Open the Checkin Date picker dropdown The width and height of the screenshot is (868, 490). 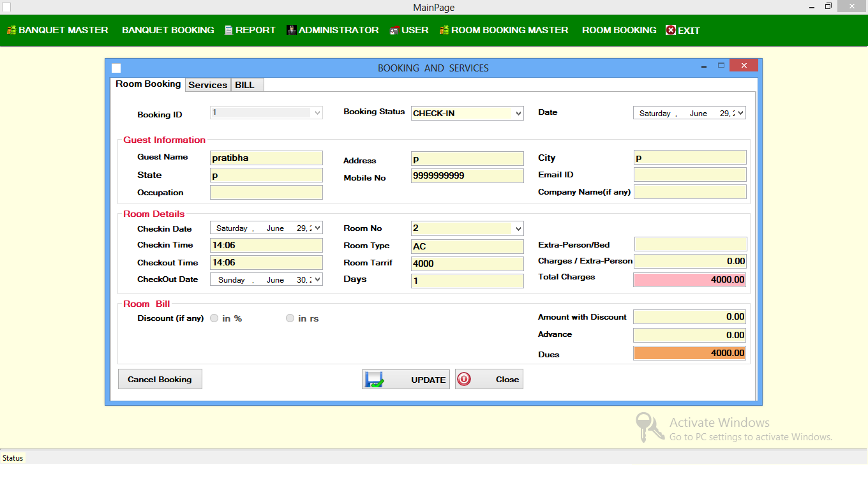coord(317,228)
